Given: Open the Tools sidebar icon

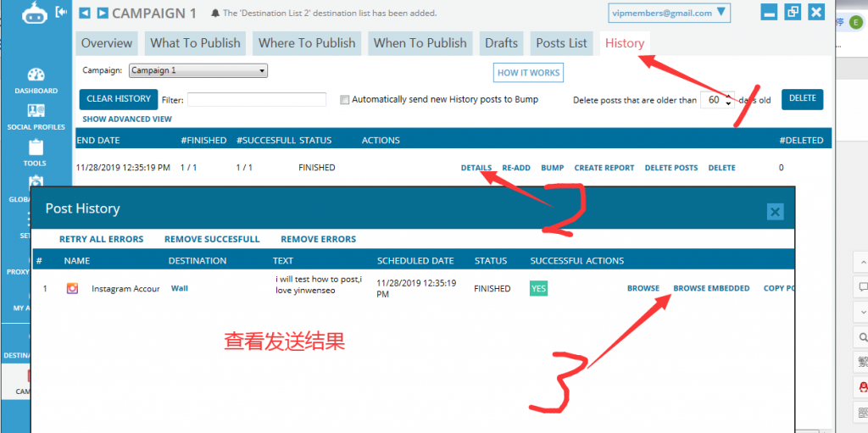Looking at the screenshot, I should [x=36, y=153].
